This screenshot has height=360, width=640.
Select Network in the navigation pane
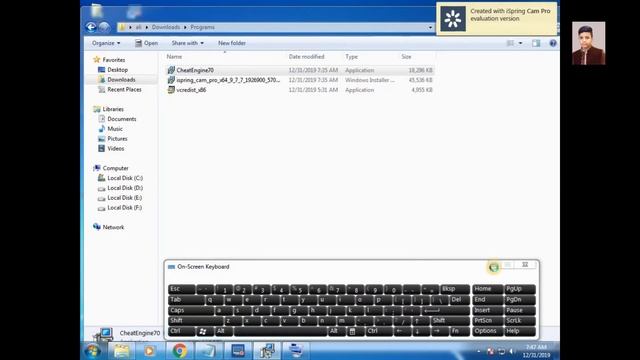[x=113, y=227]
